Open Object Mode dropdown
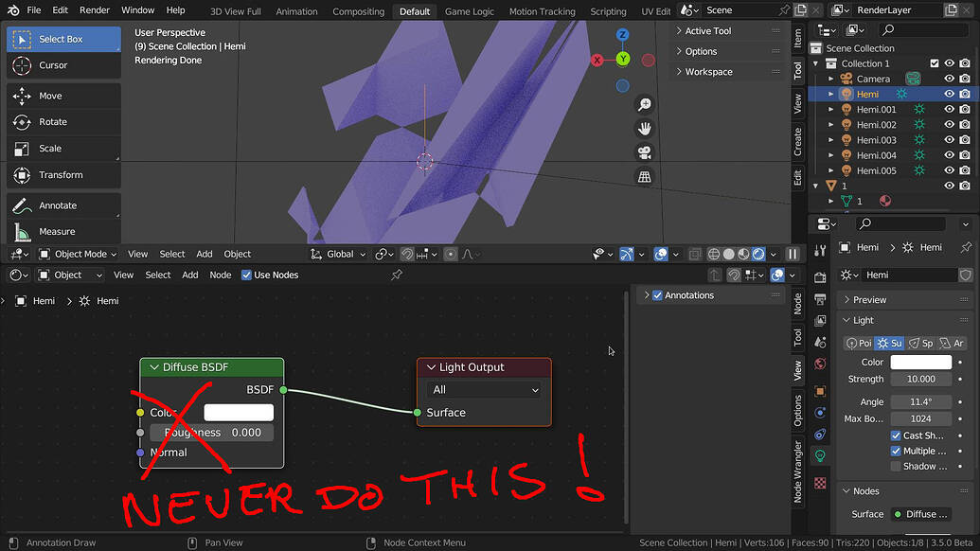This screenshot has width=980, height=551. click(78, 255)
